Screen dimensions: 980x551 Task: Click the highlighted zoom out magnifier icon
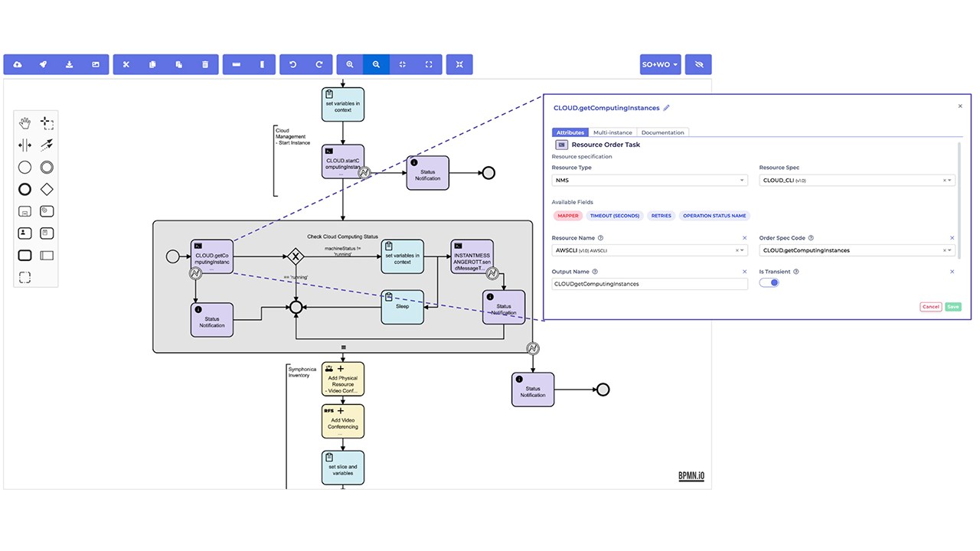376,64
